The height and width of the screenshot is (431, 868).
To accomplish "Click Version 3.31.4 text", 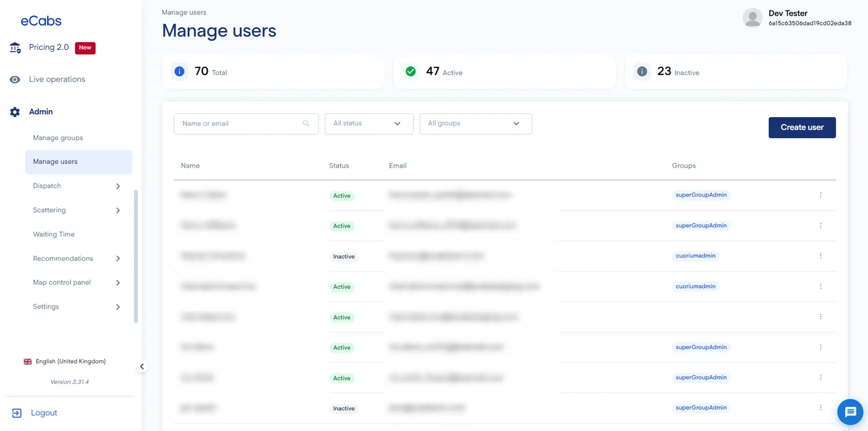I will click(69, 382).
